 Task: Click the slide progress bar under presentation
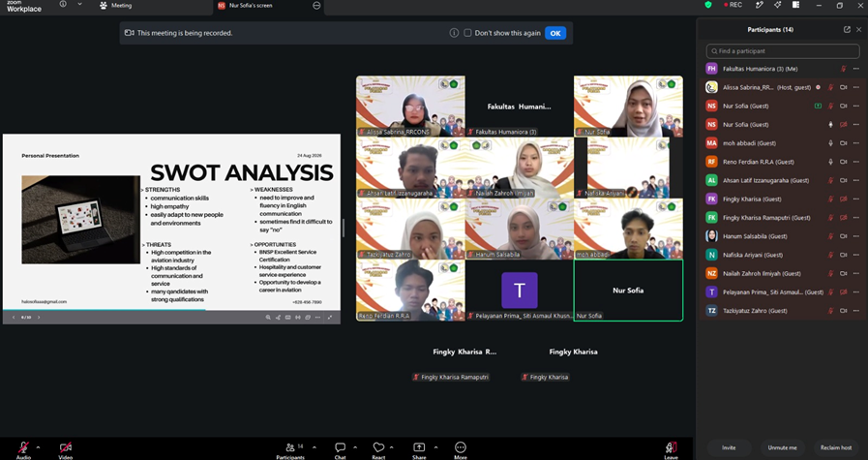171,310
